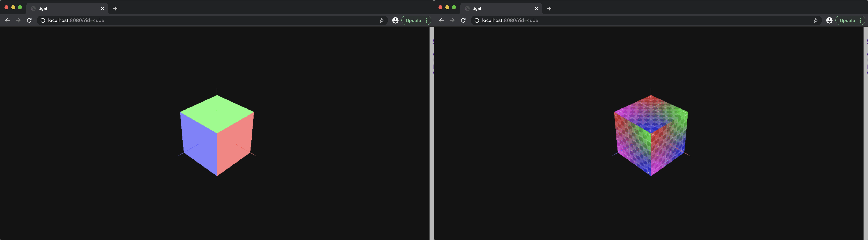Open new tab in right browser window
This screenshot has width=868, height=240.
[549, 8]
